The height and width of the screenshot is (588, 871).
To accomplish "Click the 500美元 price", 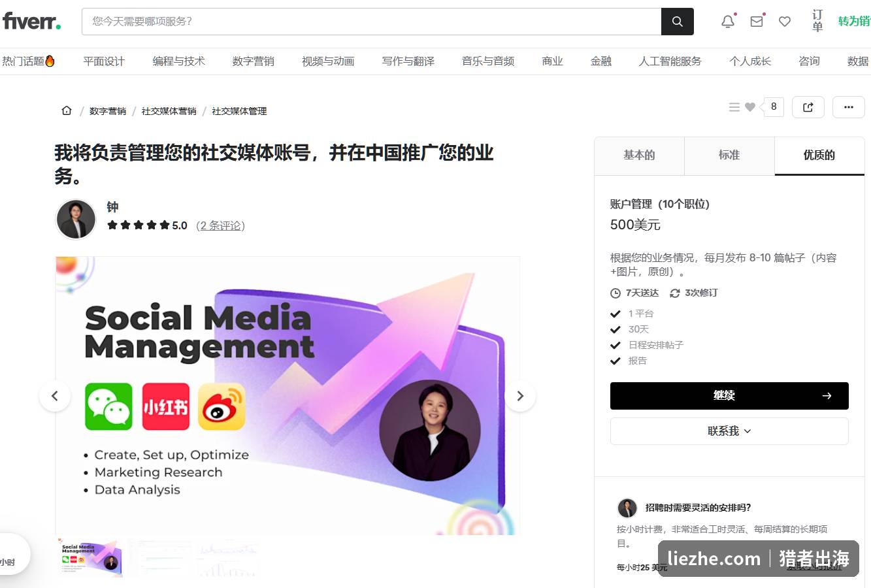I will [635, 225].
